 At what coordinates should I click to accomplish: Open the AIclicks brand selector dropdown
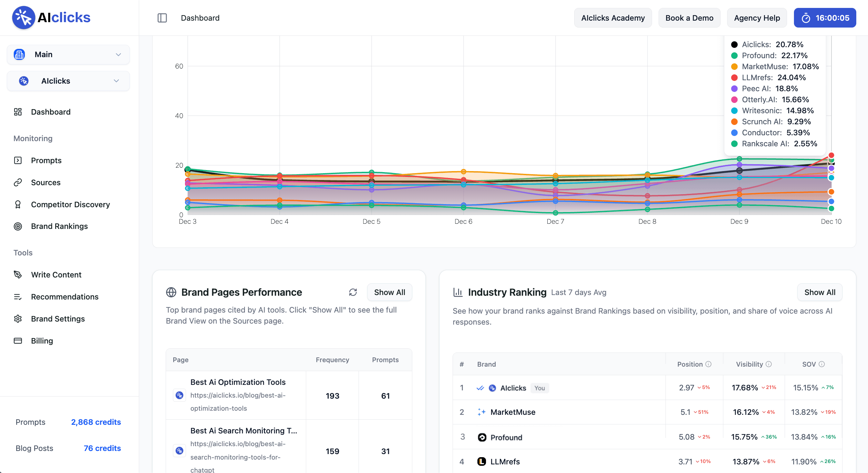coord(68,81)
